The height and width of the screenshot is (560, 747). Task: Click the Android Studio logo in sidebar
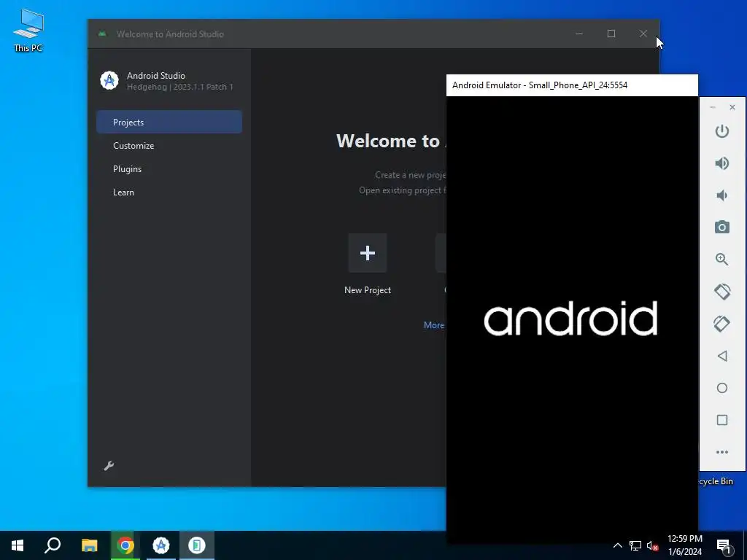coord(109,80)
